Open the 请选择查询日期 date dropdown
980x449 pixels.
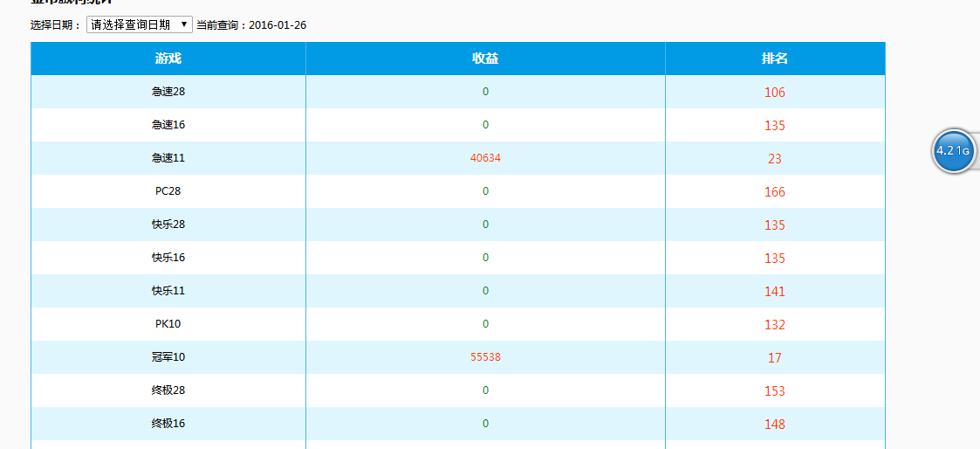coord(140,25)
